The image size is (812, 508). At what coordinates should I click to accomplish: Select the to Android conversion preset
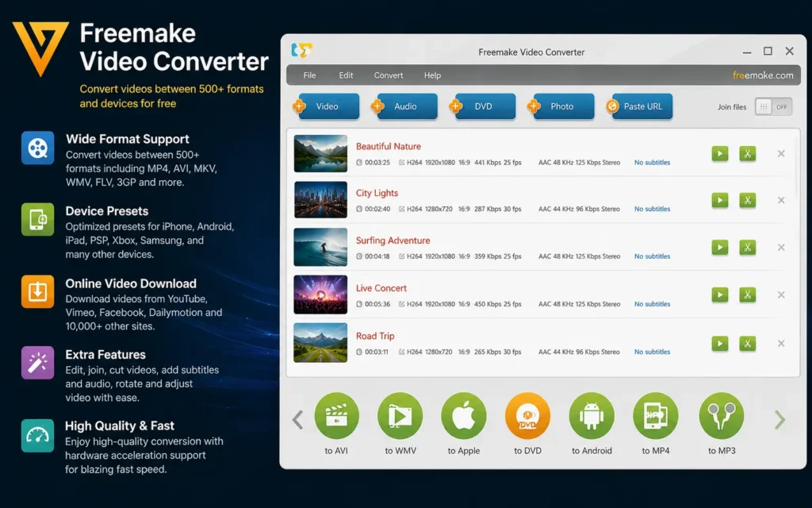[592, 416]
